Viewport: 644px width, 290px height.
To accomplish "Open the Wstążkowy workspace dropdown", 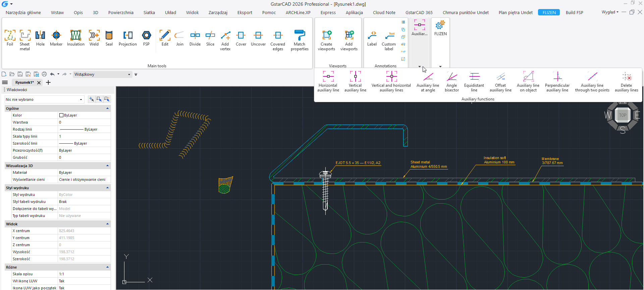I will pyautogui.click(x=102, y=74).
